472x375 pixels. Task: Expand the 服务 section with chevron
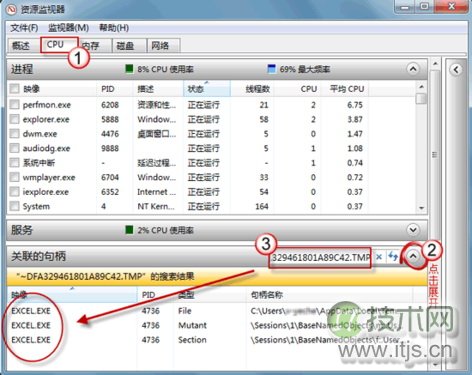point(413,230)
